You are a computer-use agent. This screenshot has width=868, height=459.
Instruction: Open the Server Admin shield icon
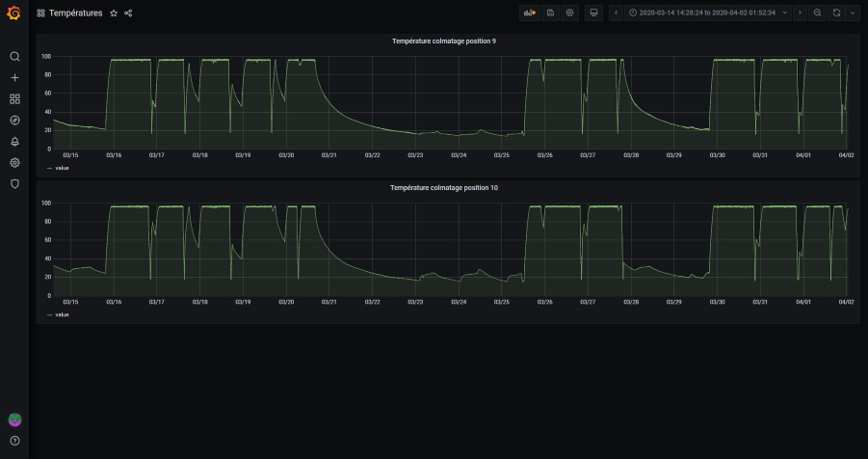pyautogui.click(x=15, y=184)
